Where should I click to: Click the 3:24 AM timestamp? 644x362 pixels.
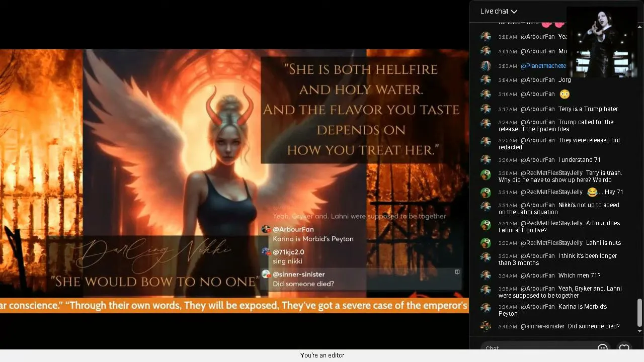tap(508, 122)
